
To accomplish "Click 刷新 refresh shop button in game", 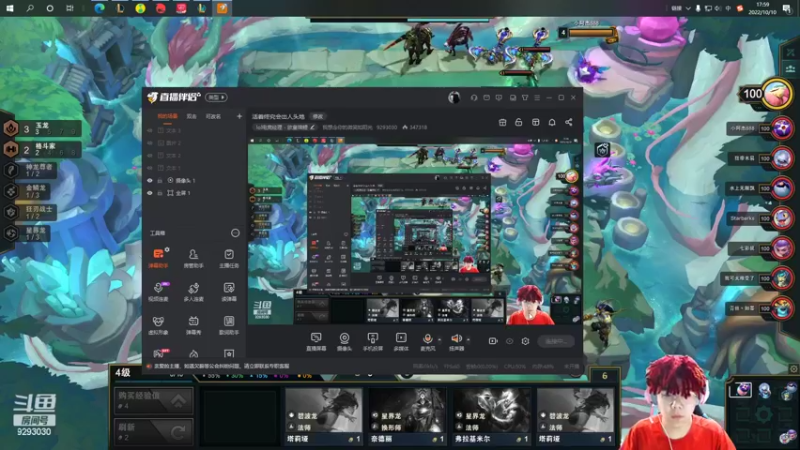I will tap(153, 431).
